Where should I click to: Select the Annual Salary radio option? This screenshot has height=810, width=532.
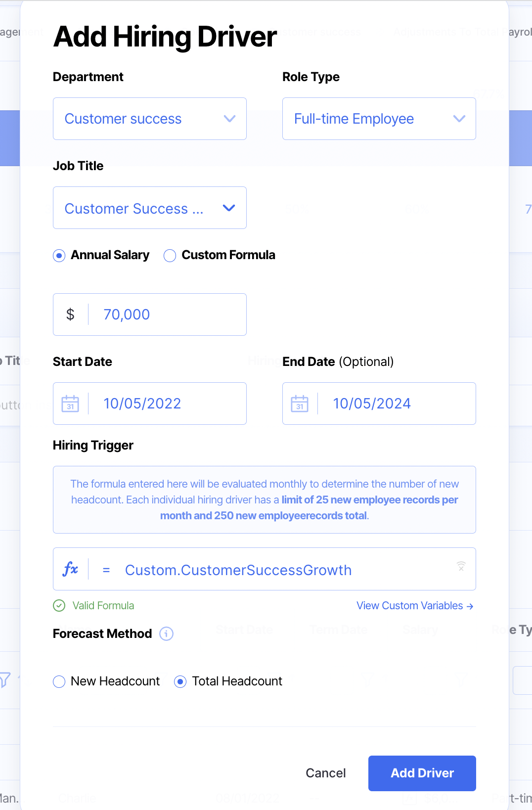tap(59, 256)
